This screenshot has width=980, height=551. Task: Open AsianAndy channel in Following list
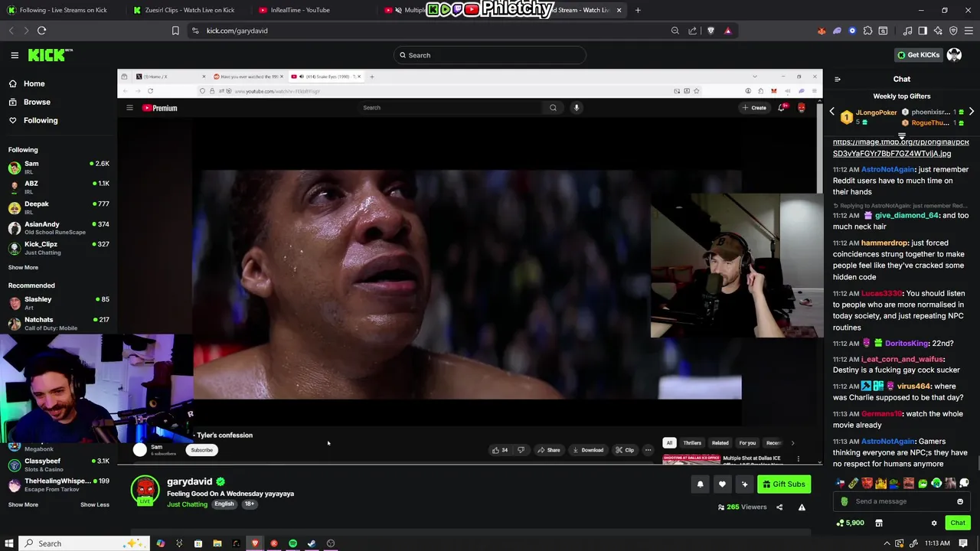tap(59, 227)
